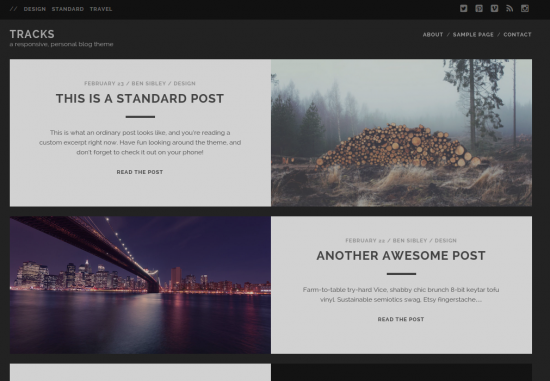The height and width of the screenshot is (381, 550).
Task: Open 'Another Awesome Post' title
Action: 401,256
